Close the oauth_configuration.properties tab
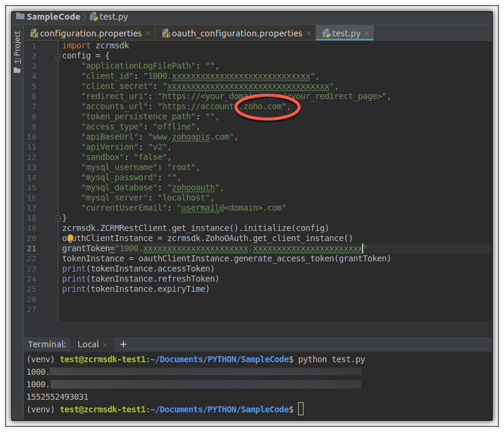504x432 pixels. pyautogui.click(x=308, y=33)
